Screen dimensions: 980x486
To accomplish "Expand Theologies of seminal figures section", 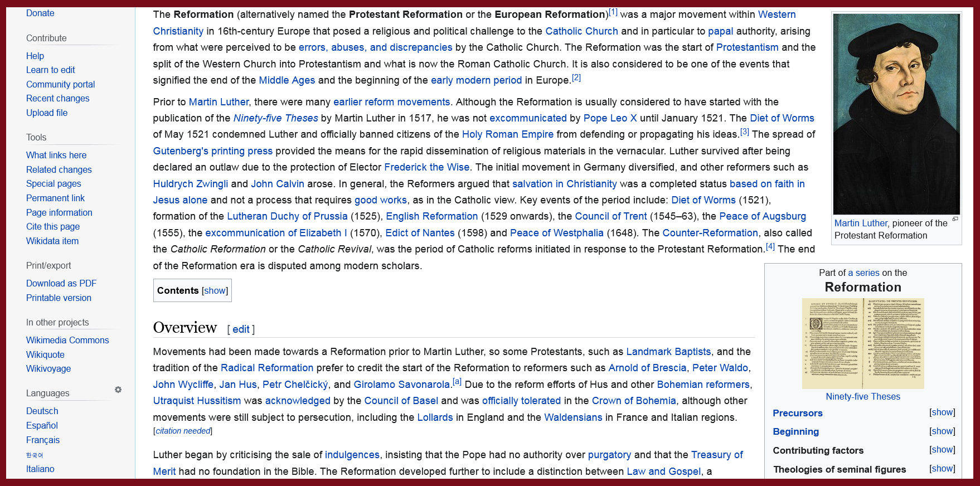I will pos(942,469).
